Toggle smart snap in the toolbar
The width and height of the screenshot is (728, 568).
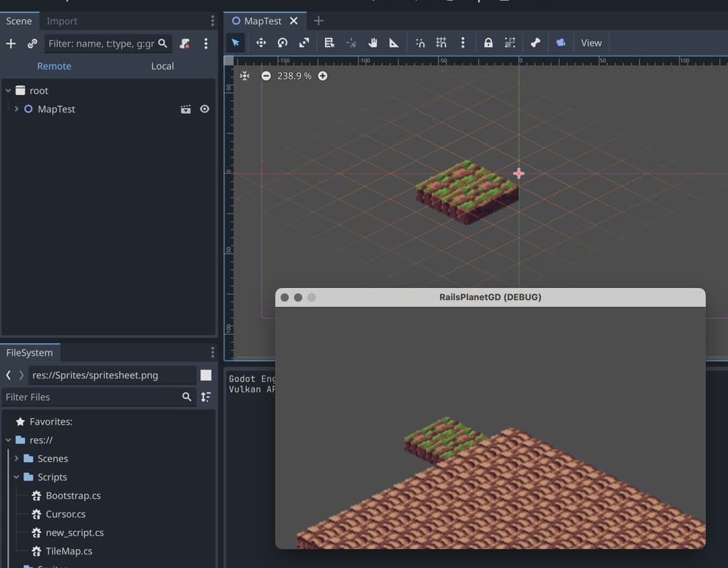coord(420,43)
